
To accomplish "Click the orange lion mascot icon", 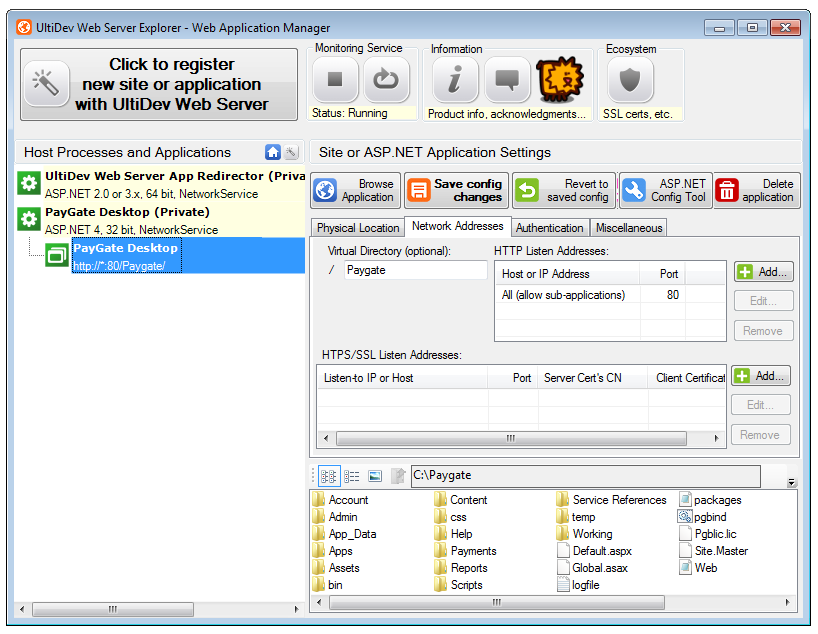I will click(560, 79).
